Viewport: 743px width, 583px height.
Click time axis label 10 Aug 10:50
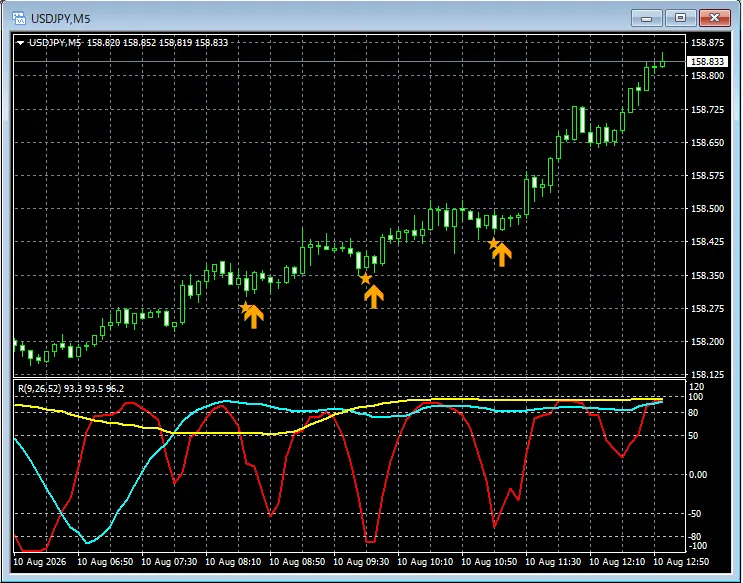(x=489, y=562)
